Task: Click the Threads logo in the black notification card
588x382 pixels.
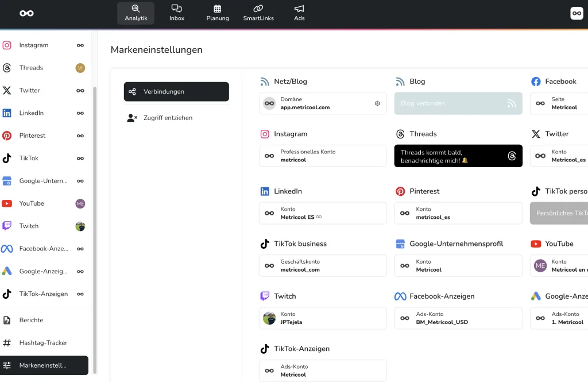Action: coord(512,156)
